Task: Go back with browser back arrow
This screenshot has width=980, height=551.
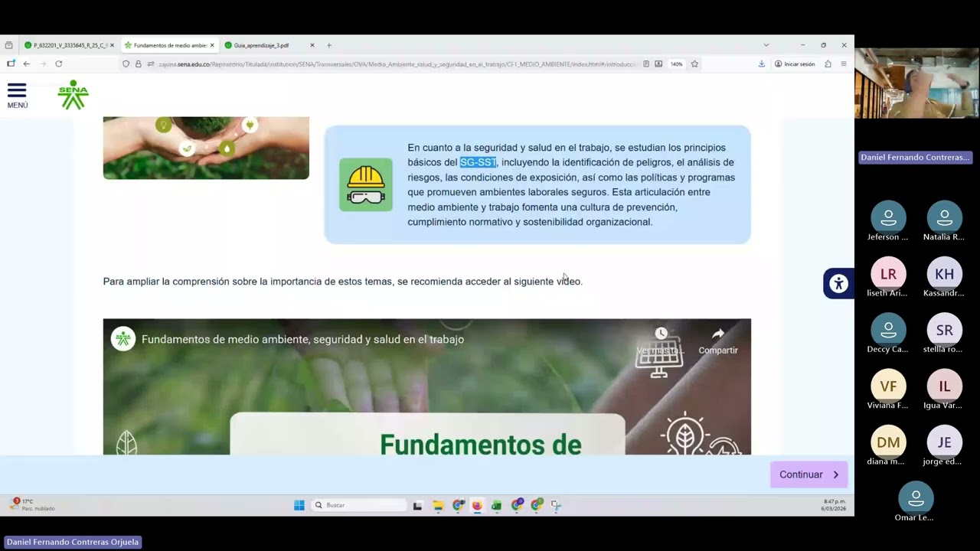Action: tap(26, 64)
